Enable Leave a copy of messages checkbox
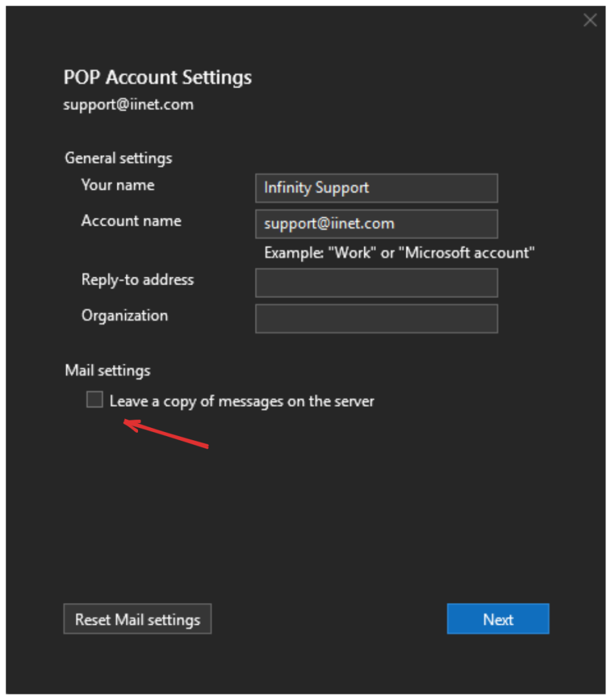611x700 pixels. click(x=94, y=400)
